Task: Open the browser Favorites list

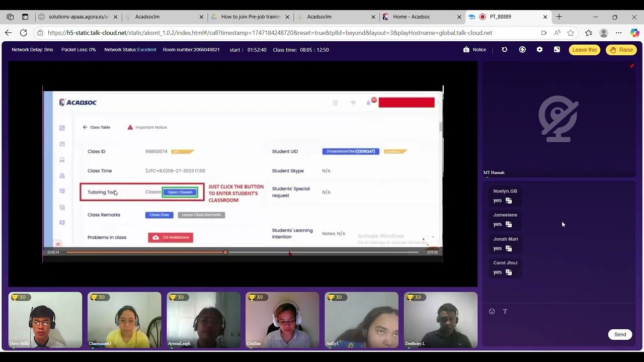Action: [589, 33]
